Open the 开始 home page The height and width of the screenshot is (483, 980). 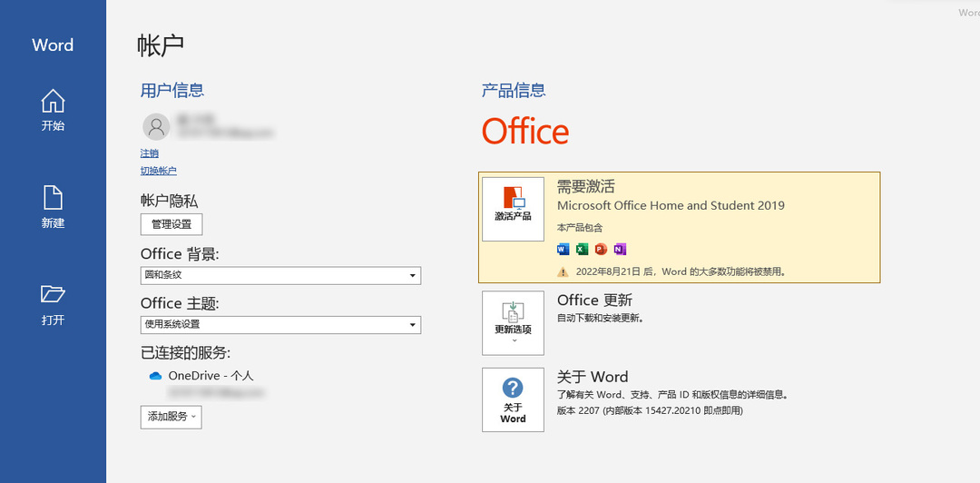pyautogui.click(x=54, y=110)
